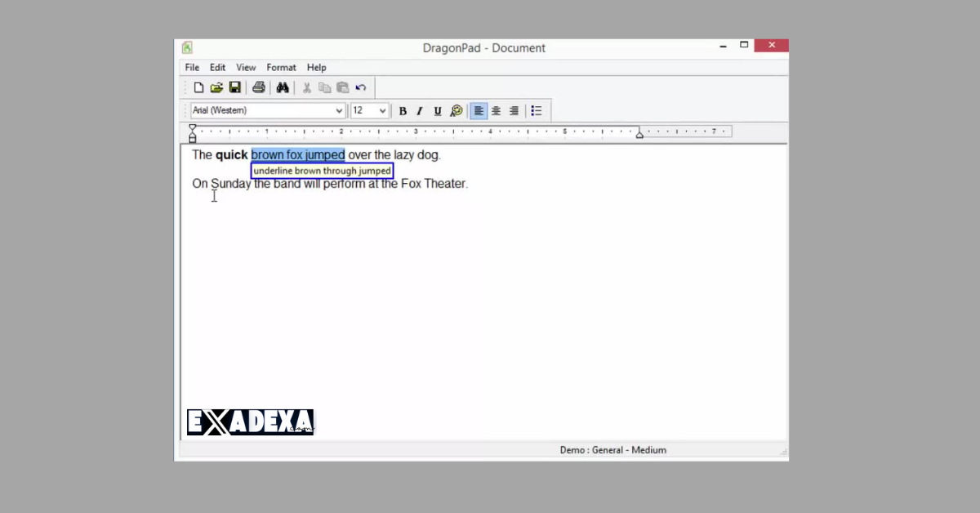This screenshot has width=980, height=513.
Task: Open the Edit menu
Action: tap(216, 67)
